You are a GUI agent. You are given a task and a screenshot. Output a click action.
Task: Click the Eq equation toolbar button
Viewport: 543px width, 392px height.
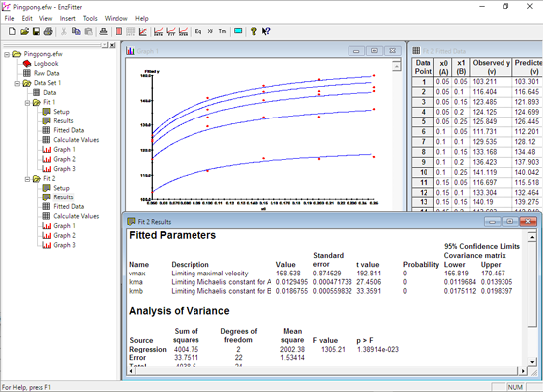click(198, 32)
